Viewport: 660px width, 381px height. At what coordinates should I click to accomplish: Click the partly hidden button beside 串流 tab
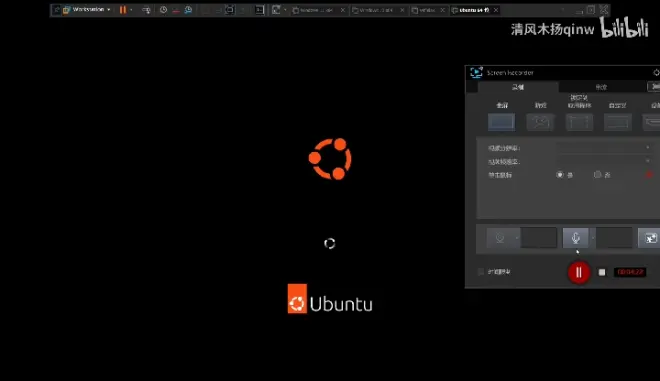(654, 86)
